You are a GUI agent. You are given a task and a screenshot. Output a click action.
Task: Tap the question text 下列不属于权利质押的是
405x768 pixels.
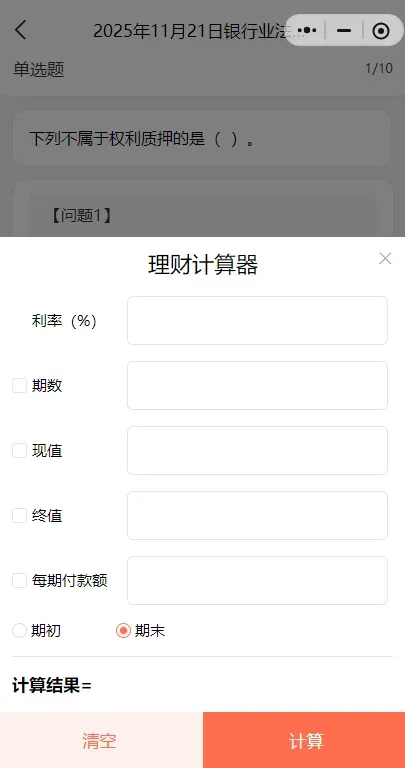tap(117, 139)
